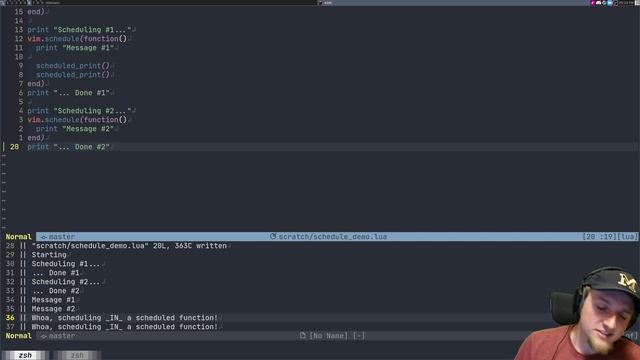Click the branch icon in the bottom statusline
Image resolution: width=640 pixels, height=360 pixels.
click(43, 336)
